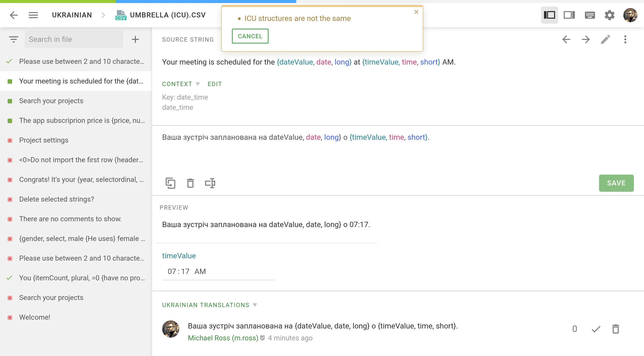The width and height of the screenshot is (644, 356).
Task: Toggle the split panel layout view
Action: coord(569,15)
